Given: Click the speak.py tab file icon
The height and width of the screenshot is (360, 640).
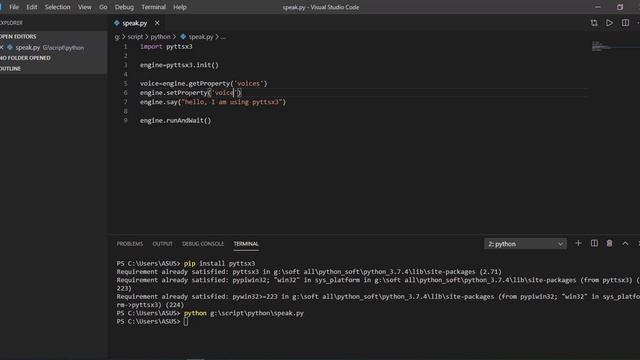Looking at the screenshot, I should pos(117,23).
